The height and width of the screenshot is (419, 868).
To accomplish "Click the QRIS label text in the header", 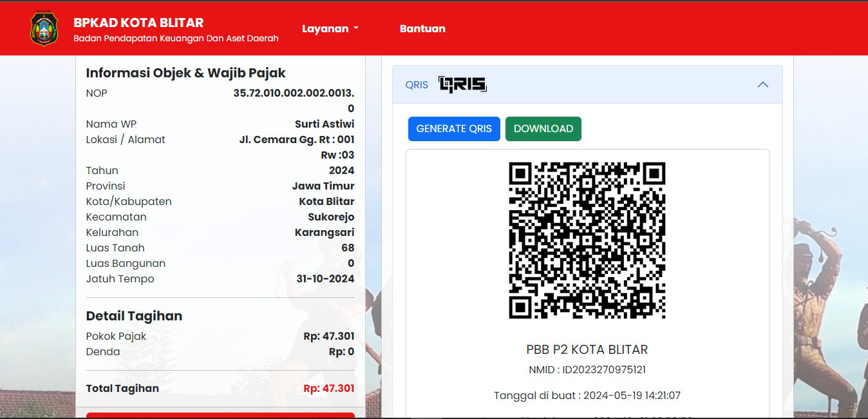I will pyautogui.click(x=417, y=85).
